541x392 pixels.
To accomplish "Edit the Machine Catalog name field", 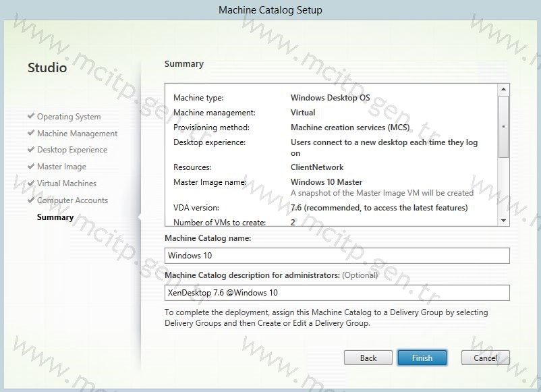I will [337, 256].
